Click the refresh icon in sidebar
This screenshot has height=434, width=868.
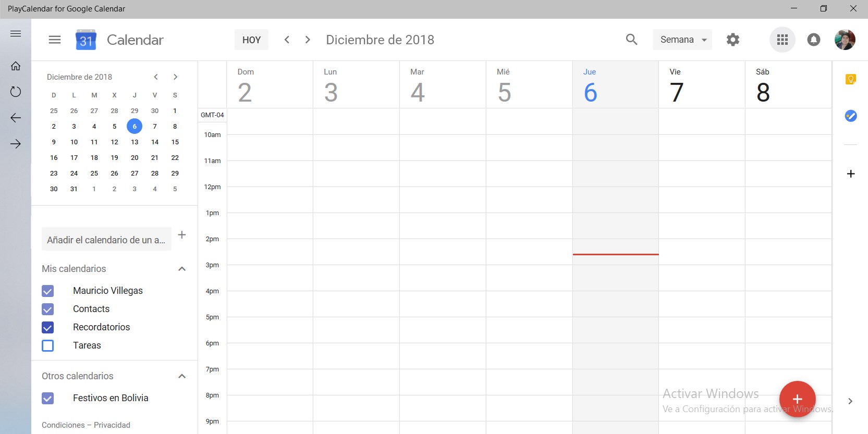[x=16, y=92]
